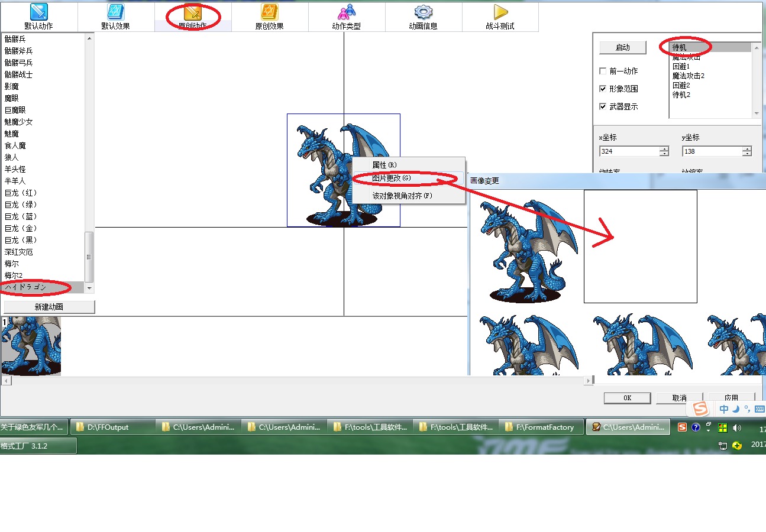The height and width of the screenshot is (532, 766).
Task: Click the orange Sogou icon in the system tray
Action: click(x=682, y=427)
